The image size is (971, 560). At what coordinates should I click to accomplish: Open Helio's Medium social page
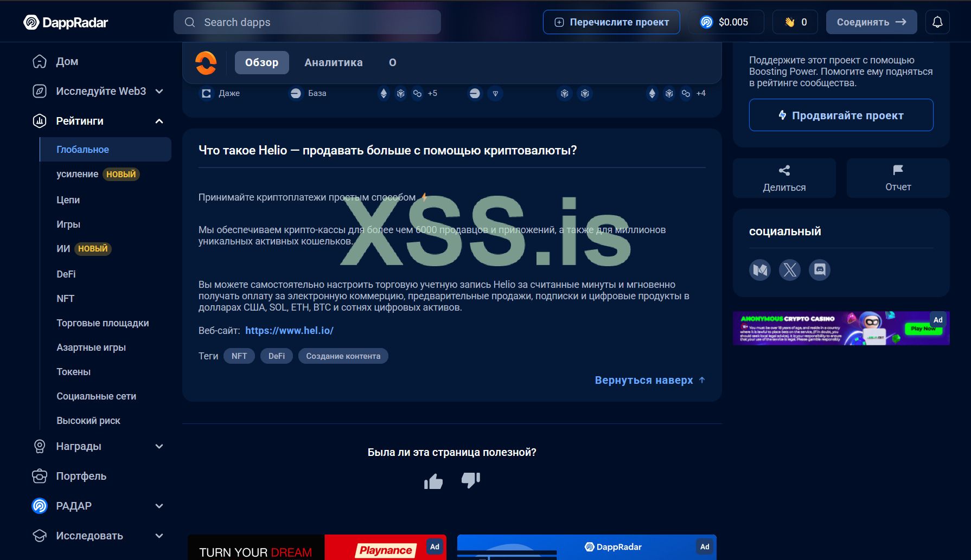(x=760, y=269)
